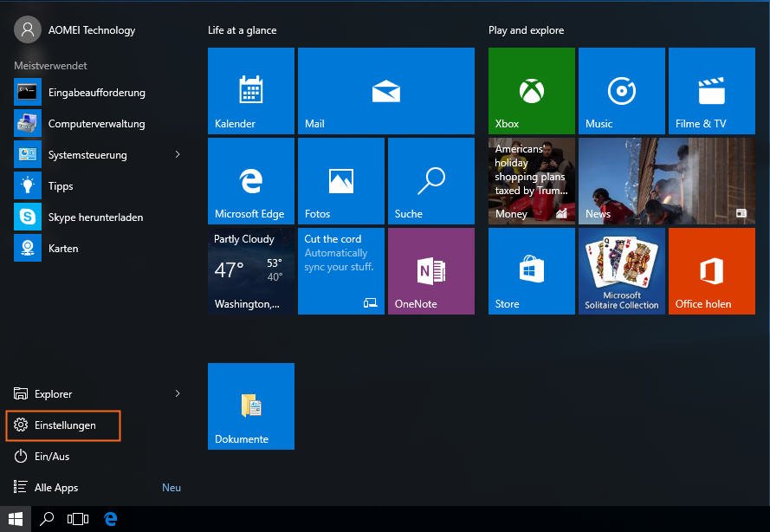Open the Store tile
Viewport: 770px width, 532px height.
pos(531,271)
